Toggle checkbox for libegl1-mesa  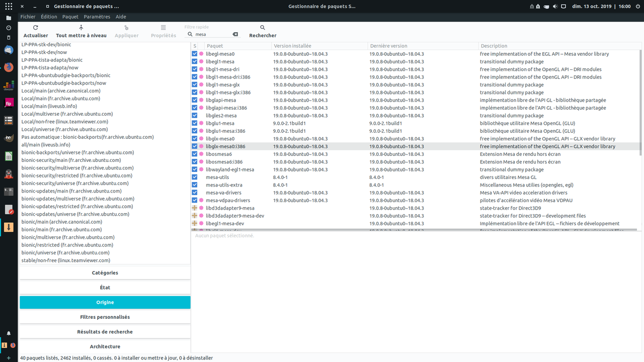195,61
